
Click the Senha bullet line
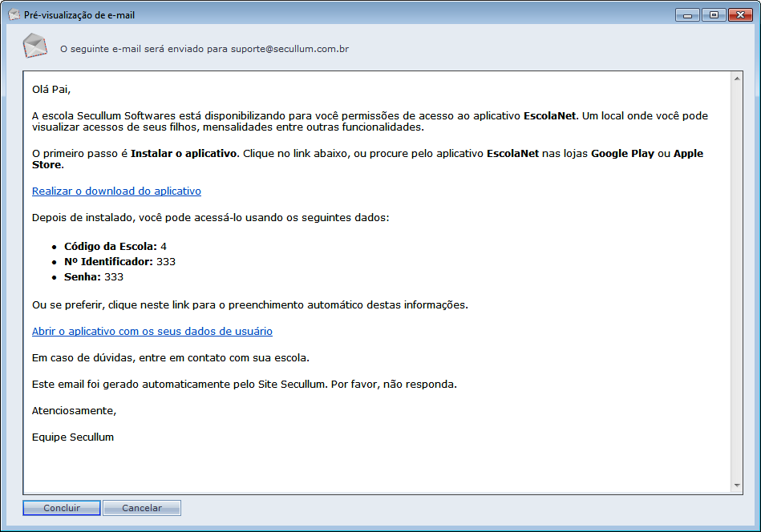pyautogui.click(x=94, y=277)
